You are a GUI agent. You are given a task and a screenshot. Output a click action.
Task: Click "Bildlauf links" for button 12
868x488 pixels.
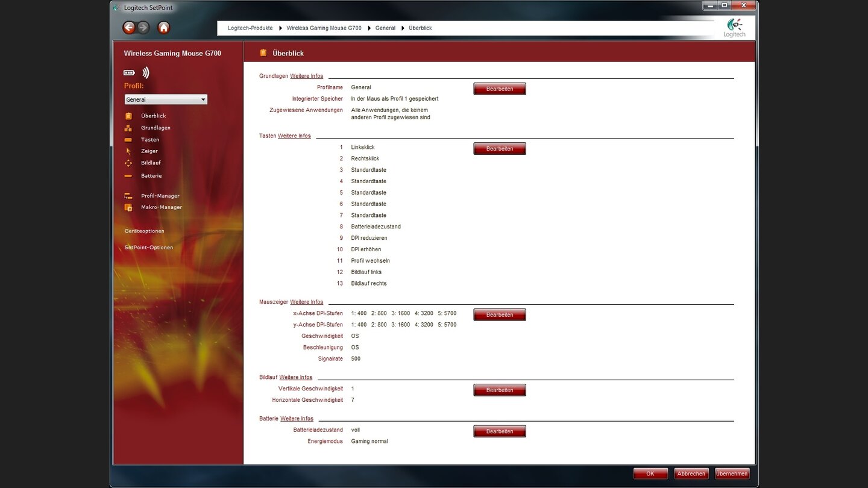point(366,272)
